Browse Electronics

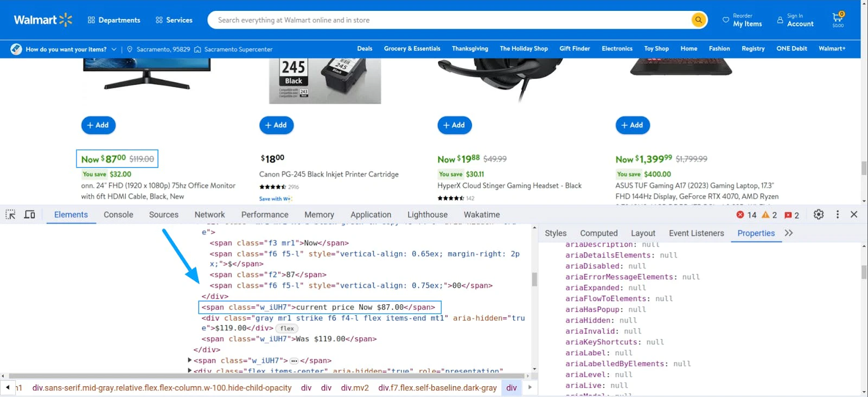point(617,49)
